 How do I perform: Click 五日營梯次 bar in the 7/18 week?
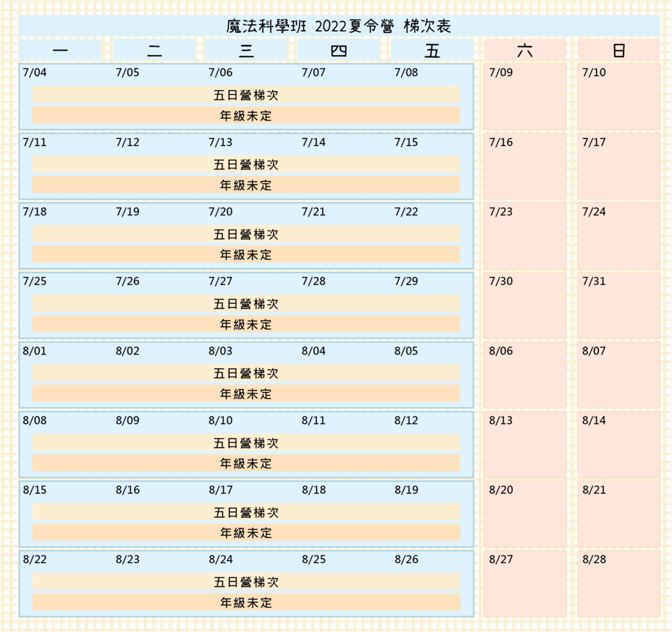click(247, 234)
